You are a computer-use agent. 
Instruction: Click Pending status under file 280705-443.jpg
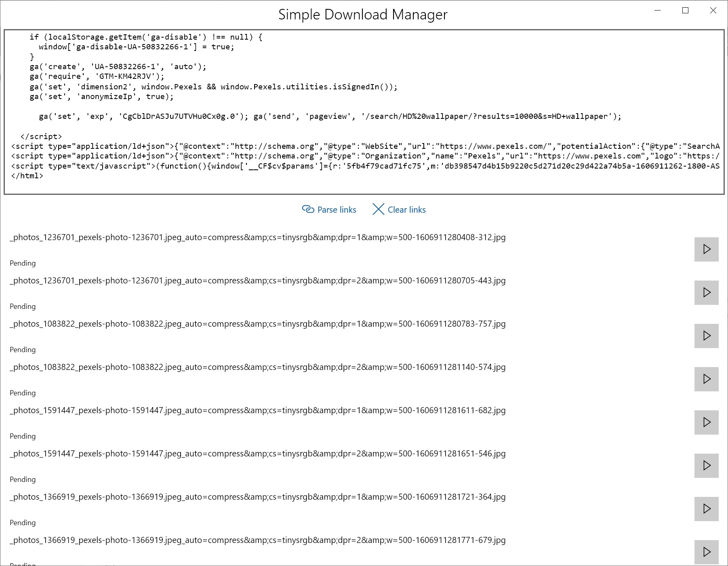click(23, 306)
